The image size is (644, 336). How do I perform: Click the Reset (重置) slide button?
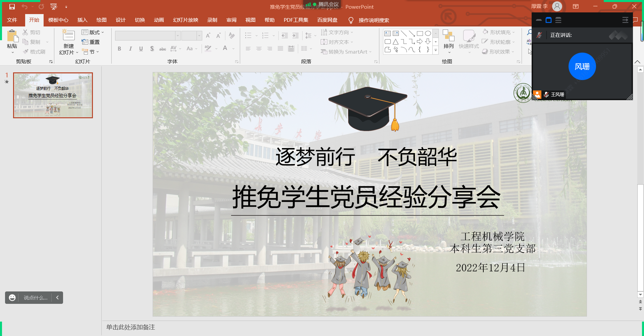[x=91, y=42]
